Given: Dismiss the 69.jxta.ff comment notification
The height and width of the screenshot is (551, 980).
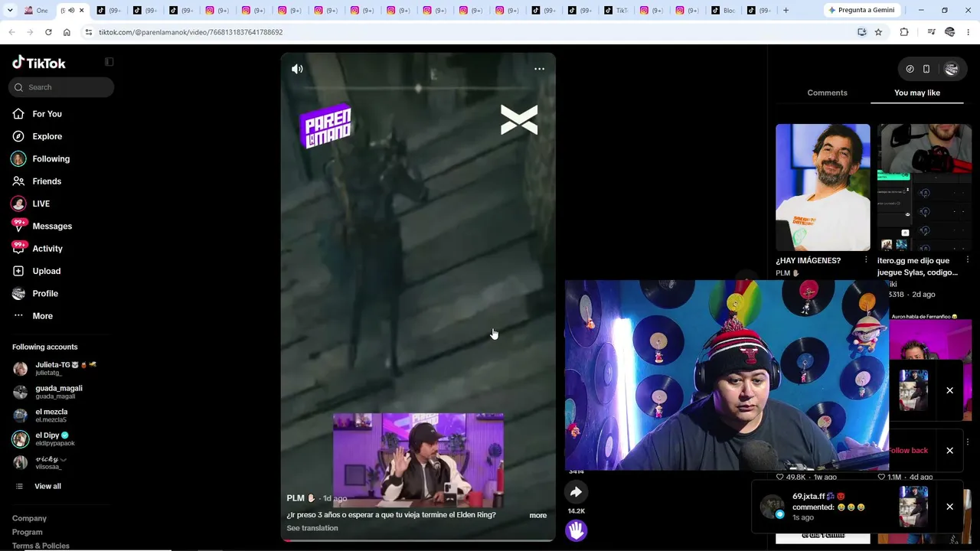Looking at the screenshot, I should coord(949,507).
